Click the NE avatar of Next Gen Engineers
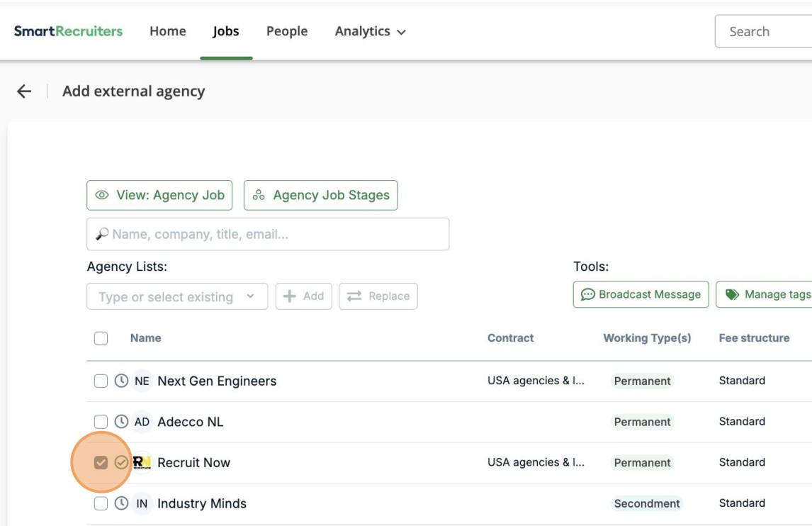Viewport: 812px width, 526px height. (142, 381)
